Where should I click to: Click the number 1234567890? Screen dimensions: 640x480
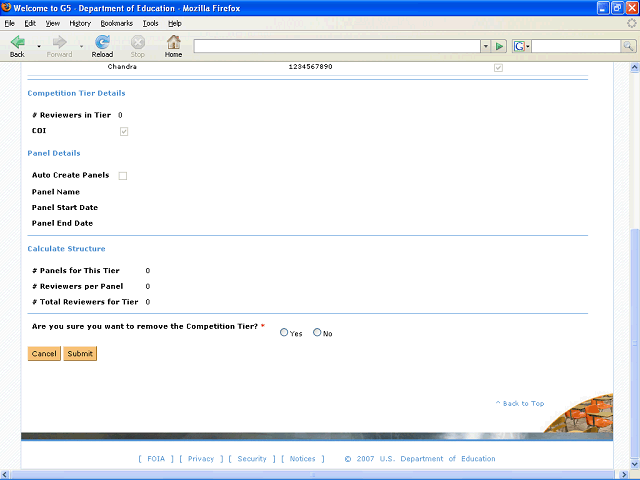click(x=310, y=67)
